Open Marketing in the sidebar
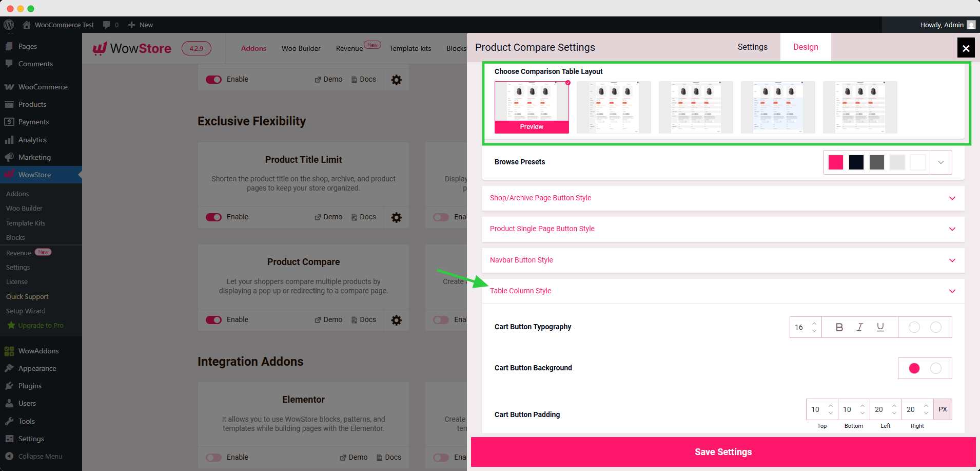The height and width of the screenshot is (471, 980). [34, 157]
